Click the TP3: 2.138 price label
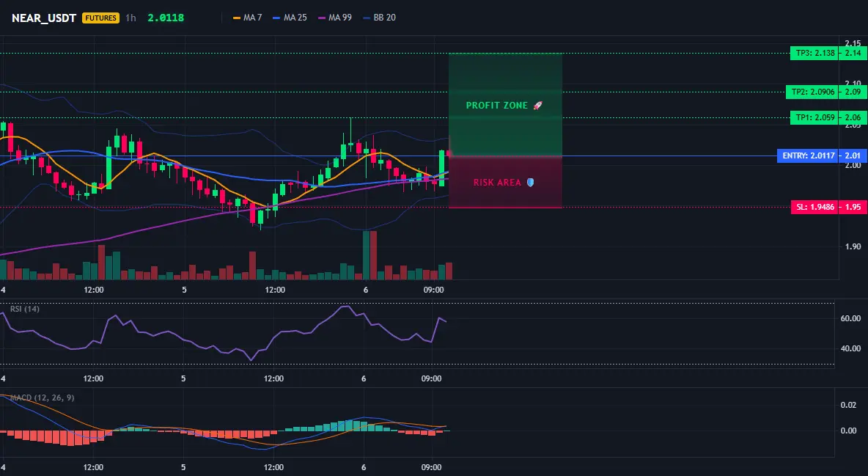This screenshot has height=476, width=868. pos(814,54)
